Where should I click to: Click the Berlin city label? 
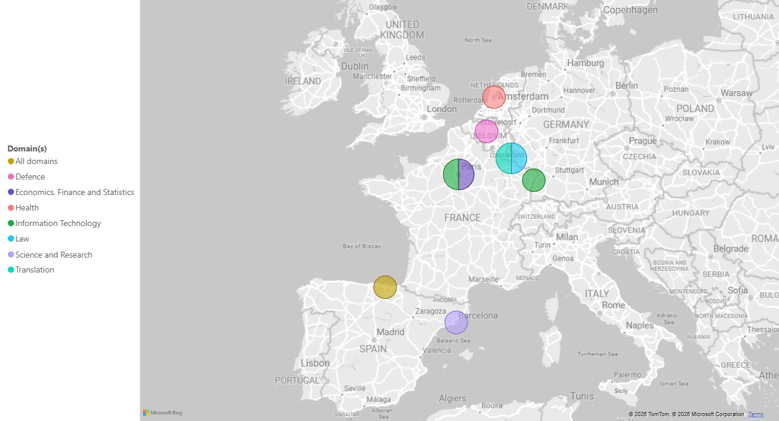point(626,85)
